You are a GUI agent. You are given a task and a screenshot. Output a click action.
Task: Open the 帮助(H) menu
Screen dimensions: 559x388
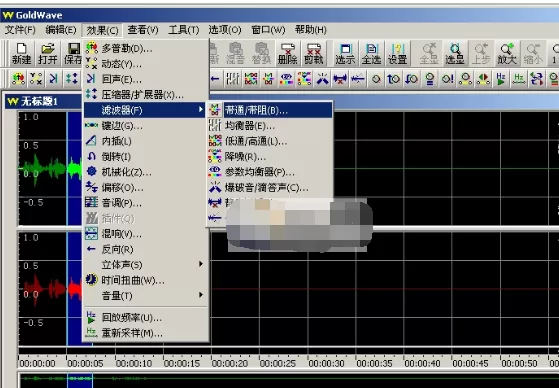pos(311,30)
